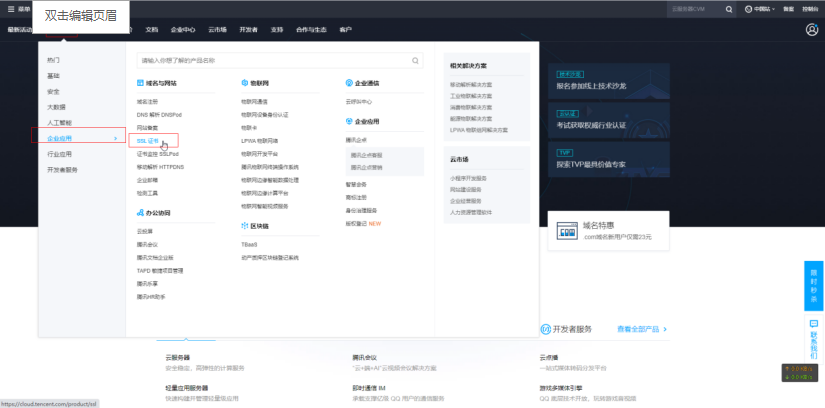Viewport: 825px width, 408px height.
Task: Open the SSL 证书 product link
Action: 147,141
